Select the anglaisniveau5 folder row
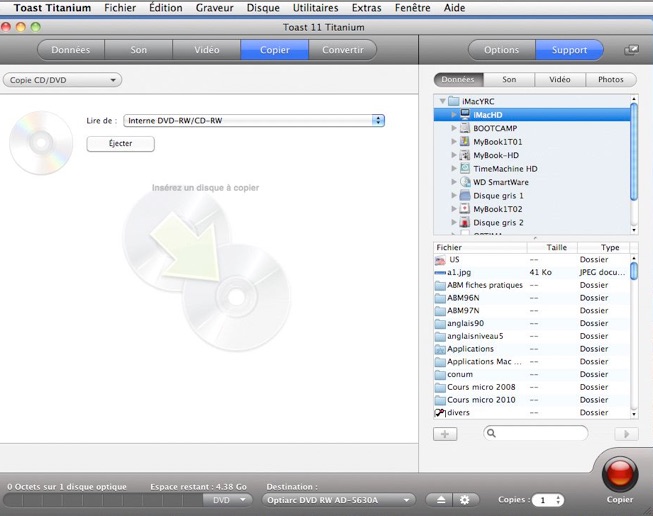653x516 pixels. point(532,336)
